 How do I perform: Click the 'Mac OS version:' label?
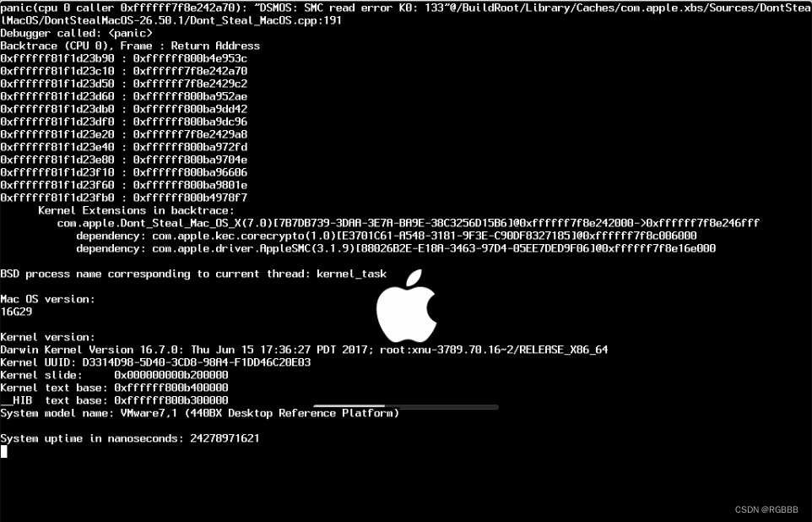click(47, 299)
